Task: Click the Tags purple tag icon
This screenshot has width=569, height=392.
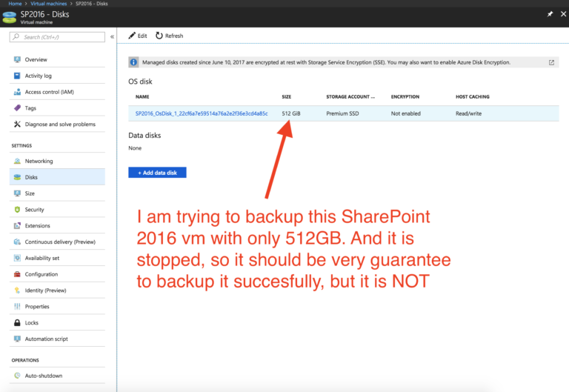Action: [x=17, y=107]
